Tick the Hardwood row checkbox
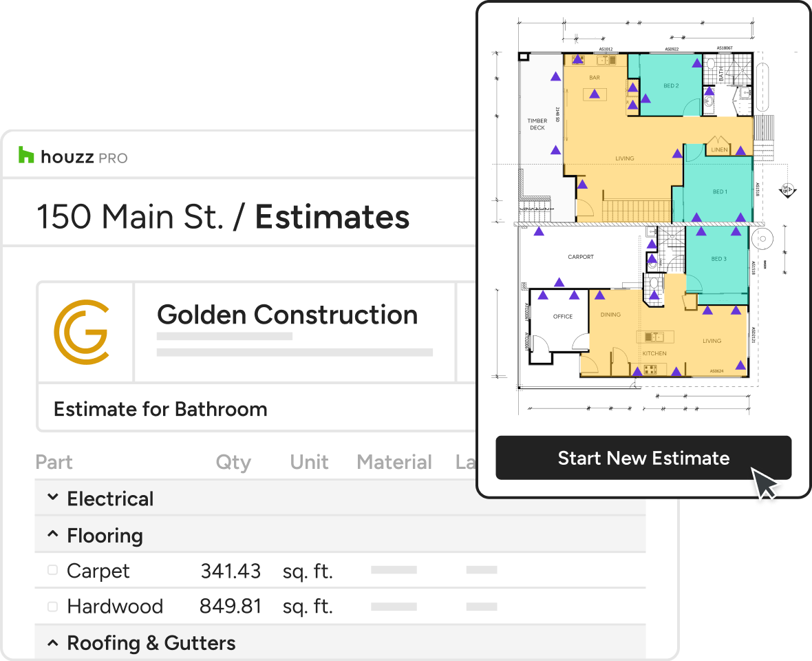Screen dimensions: 812x661 (52, 607)
